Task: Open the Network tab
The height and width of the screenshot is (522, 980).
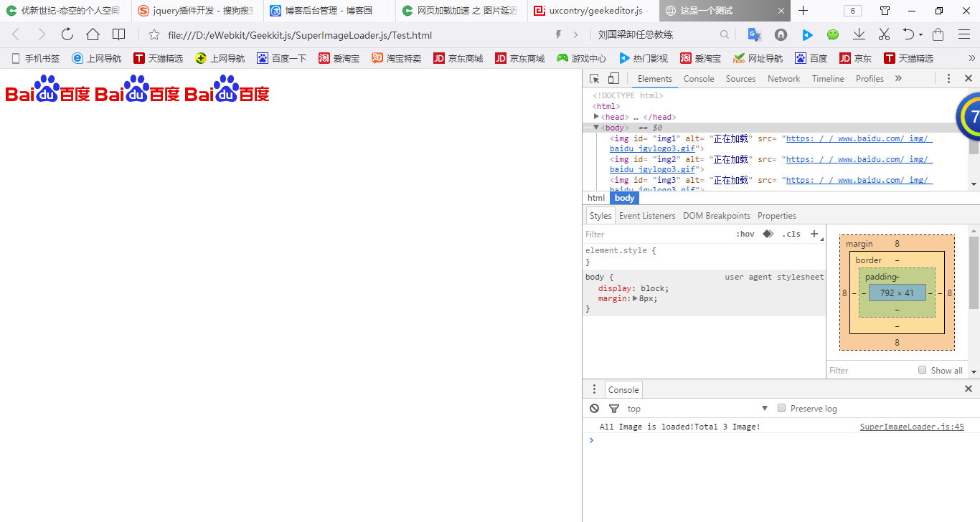Action: point(783,79)
